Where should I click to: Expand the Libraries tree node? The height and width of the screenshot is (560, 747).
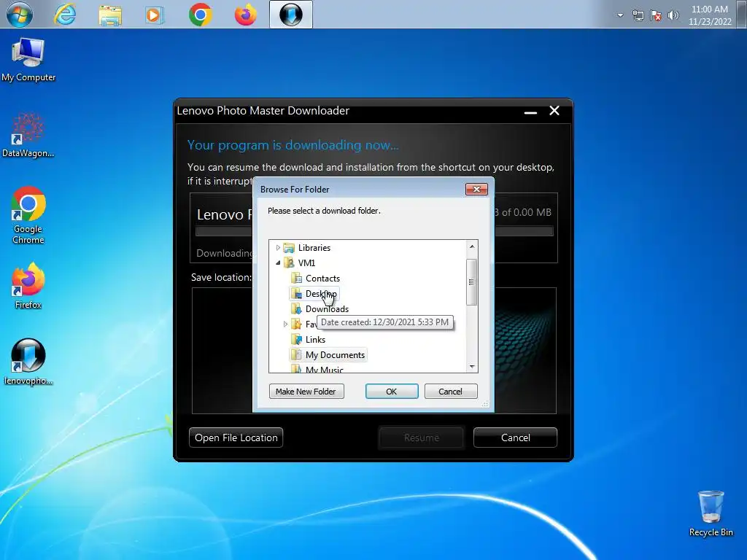[278, 248]
